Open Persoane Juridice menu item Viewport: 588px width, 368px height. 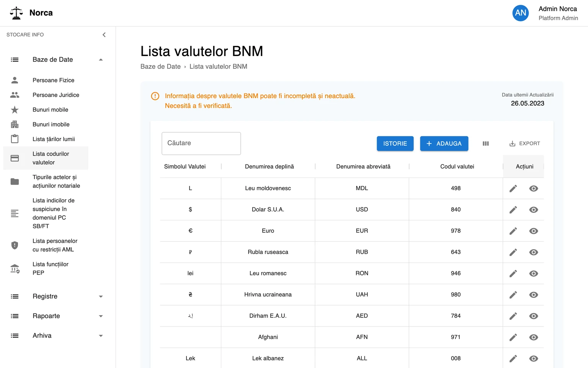(56, 95)
